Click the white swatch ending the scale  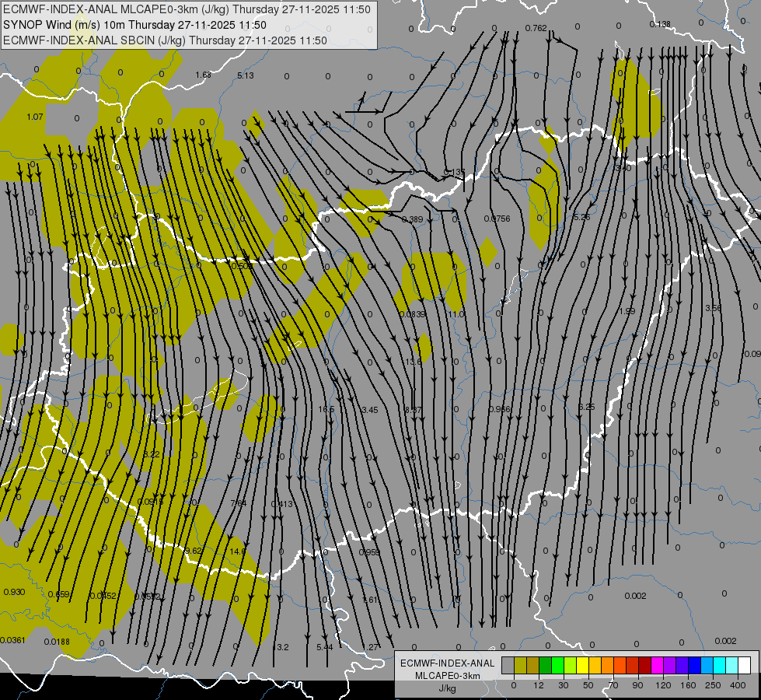point(744,666)
